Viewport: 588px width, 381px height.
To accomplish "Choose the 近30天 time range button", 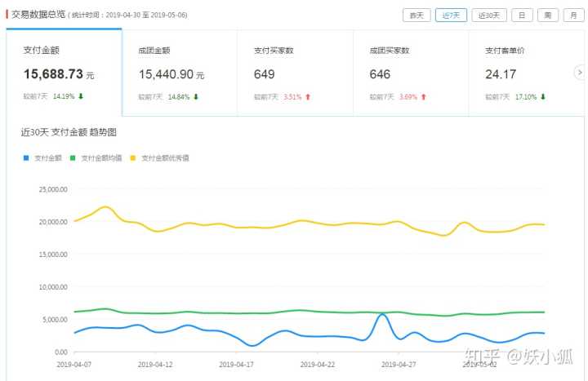I will [490, 15].
